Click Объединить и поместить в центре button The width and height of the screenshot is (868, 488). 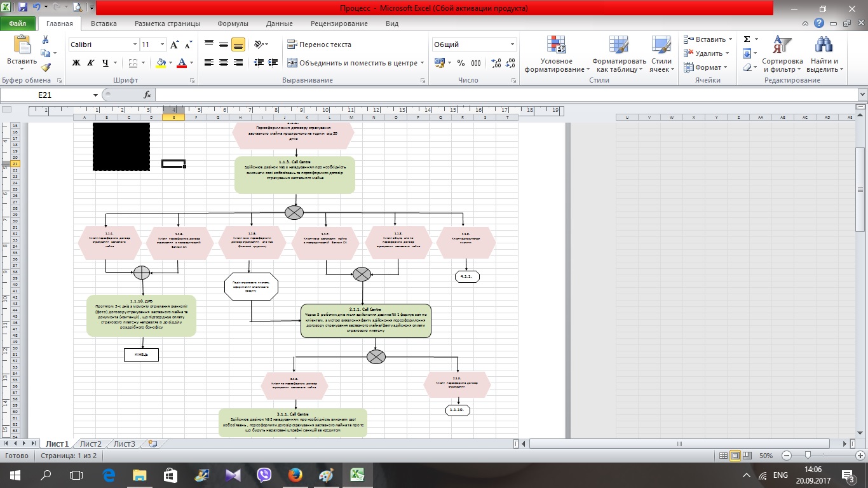353,63
